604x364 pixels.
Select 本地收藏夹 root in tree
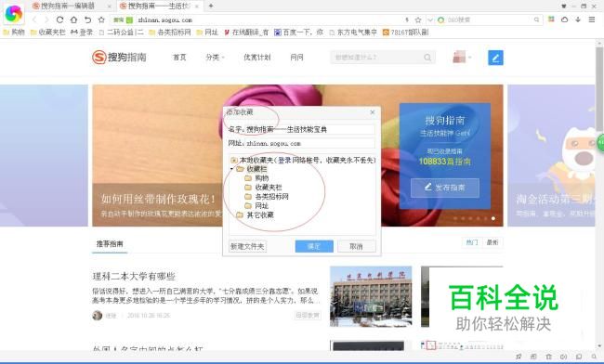[303, 160]
